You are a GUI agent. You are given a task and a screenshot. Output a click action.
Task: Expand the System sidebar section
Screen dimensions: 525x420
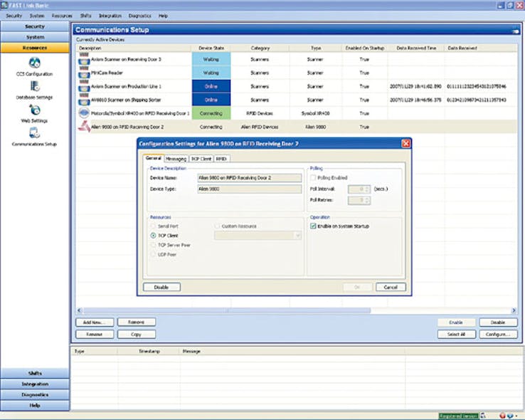35,37
